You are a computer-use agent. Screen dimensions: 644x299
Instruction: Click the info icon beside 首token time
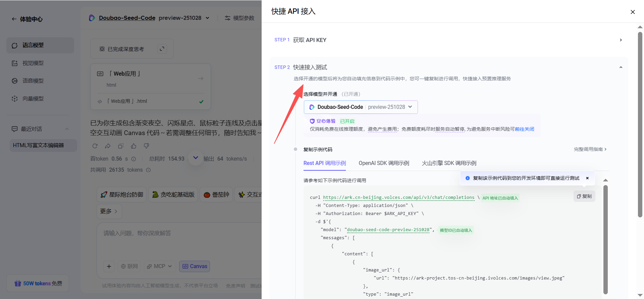pyautogui.click(x=133, y=159)
